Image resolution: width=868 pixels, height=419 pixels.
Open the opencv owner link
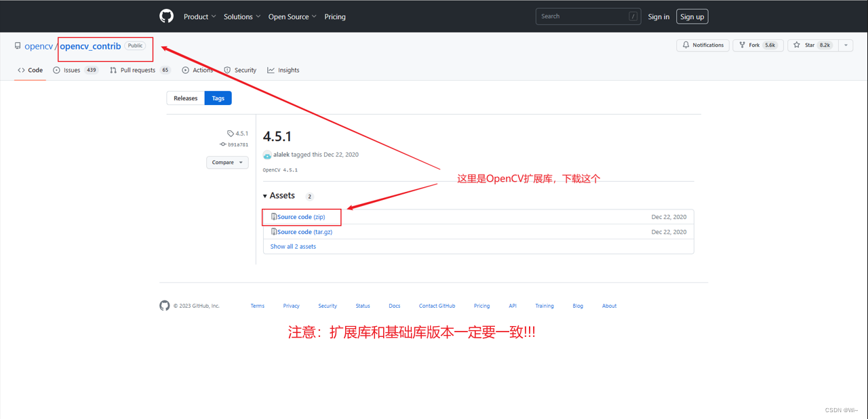tap(39, 46)
